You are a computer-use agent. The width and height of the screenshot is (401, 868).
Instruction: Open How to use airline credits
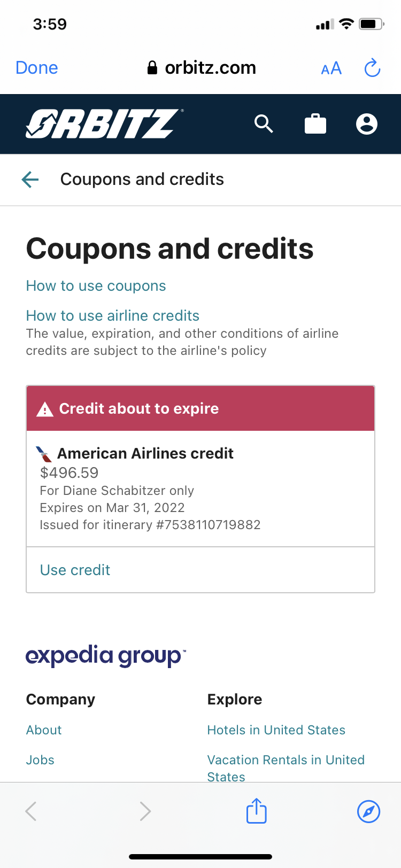point(112,316)
